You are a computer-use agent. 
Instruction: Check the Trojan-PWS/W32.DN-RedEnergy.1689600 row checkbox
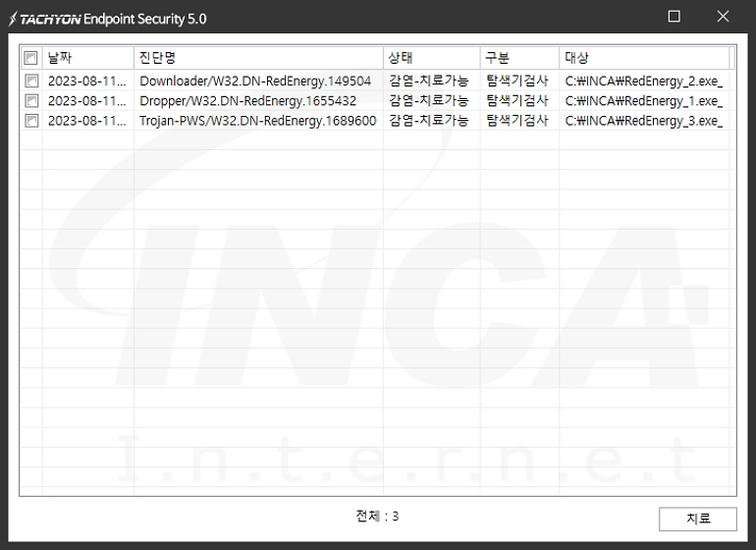pyautogui.click(x=31, y=120)
